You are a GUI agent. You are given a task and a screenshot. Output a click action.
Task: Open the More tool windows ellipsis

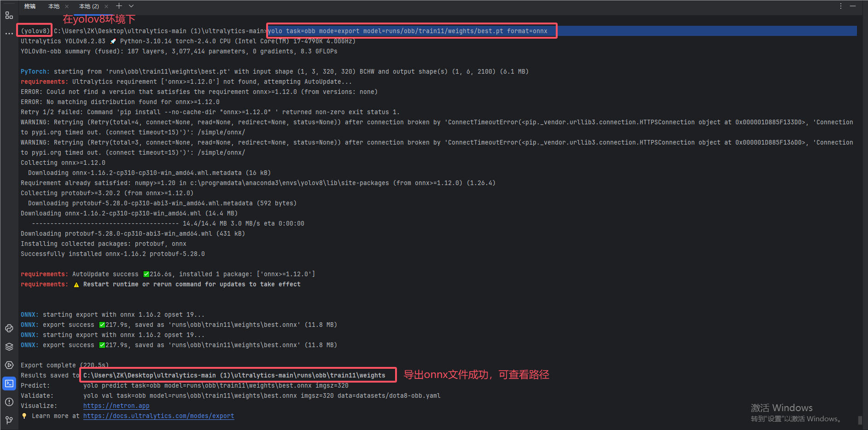[x=9, y=34]
